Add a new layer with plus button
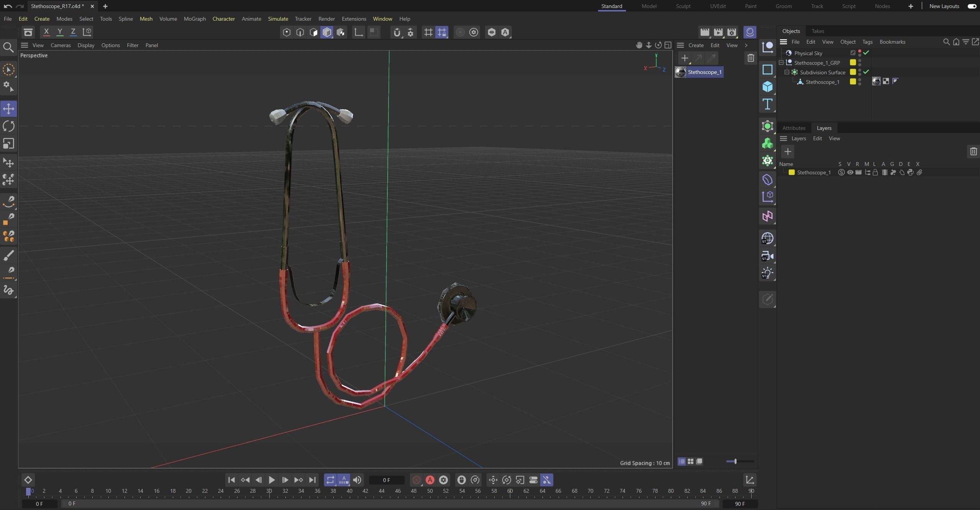This screenshot has height=510, width=980. (788, 152)
